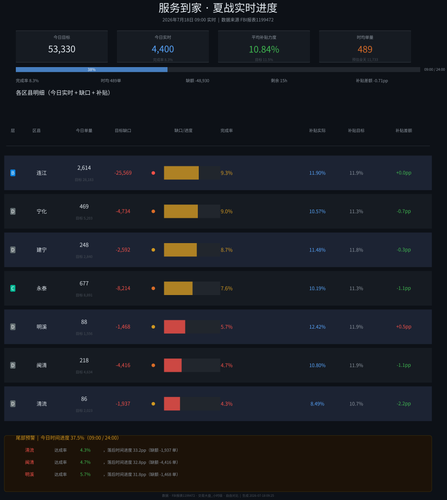Click the orange status dot beside -4,734
Viewport: 447px width, 500px height.
pos(153,211)
